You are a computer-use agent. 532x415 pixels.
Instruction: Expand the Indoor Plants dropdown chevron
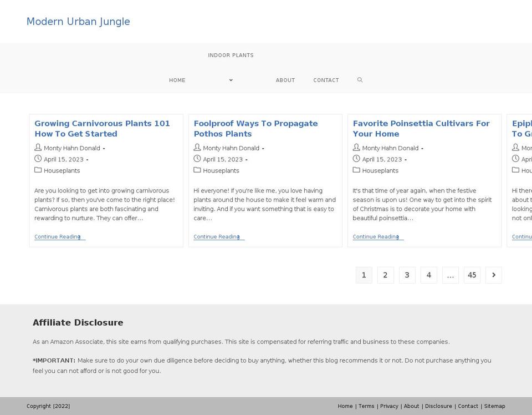tap(231, 80)
